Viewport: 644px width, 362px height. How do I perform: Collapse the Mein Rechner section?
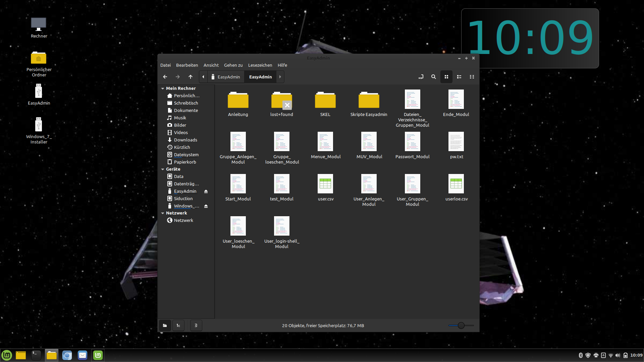163,88
